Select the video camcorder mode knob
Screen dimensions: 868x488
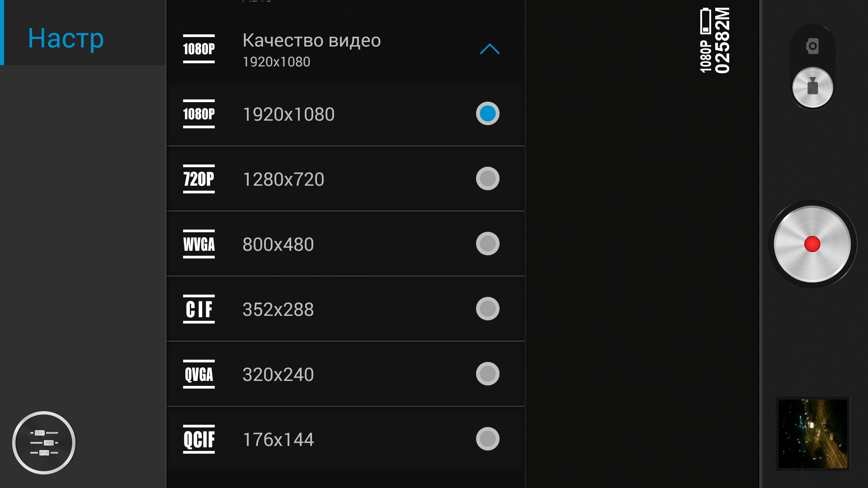(812, 87)
